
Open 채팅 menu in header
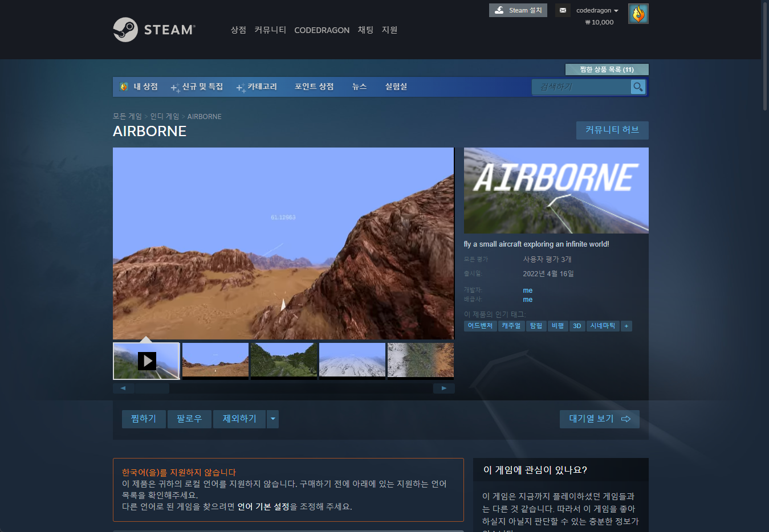365,30
